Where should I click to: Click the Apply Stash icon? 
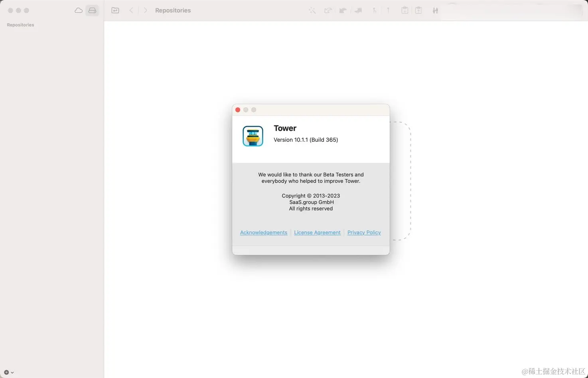418,10
